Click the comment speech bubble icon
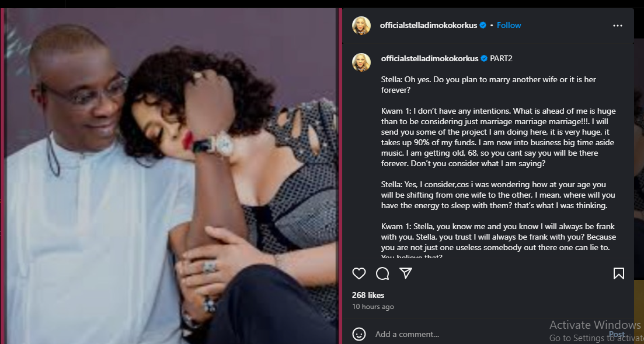 382,273
